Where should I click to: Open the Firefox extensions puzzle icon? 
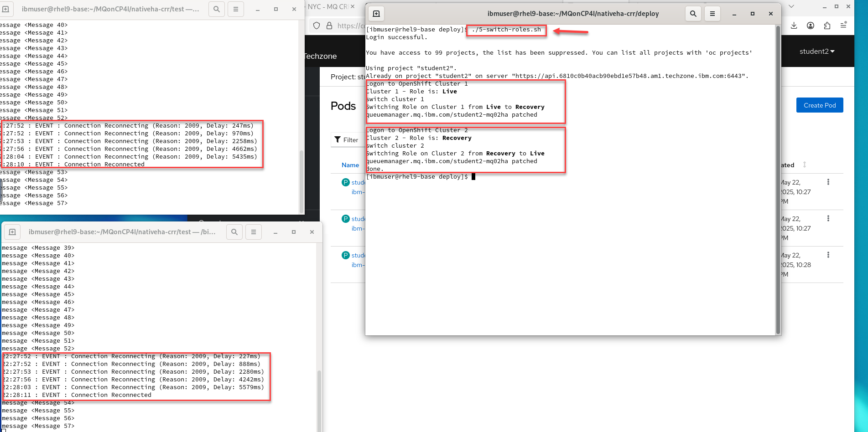pyautogui.click(x=827, y=26)
